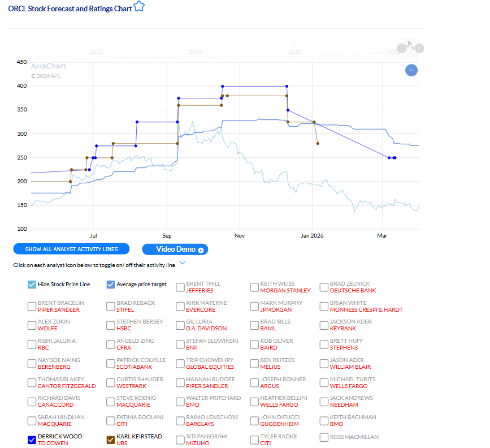Uncheck Derrick Wood TD Cowen checkbox

(x=32, y=440)
